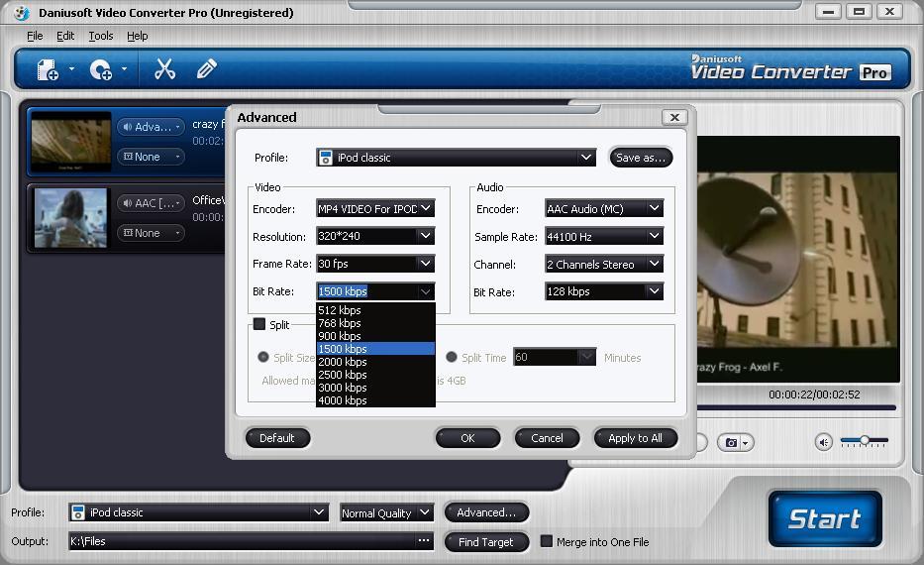The height and width of the screenshot is (565, 924).
Task: Click the app logo in the title bar
Action: pyautogui.click(x=22, y=12)
